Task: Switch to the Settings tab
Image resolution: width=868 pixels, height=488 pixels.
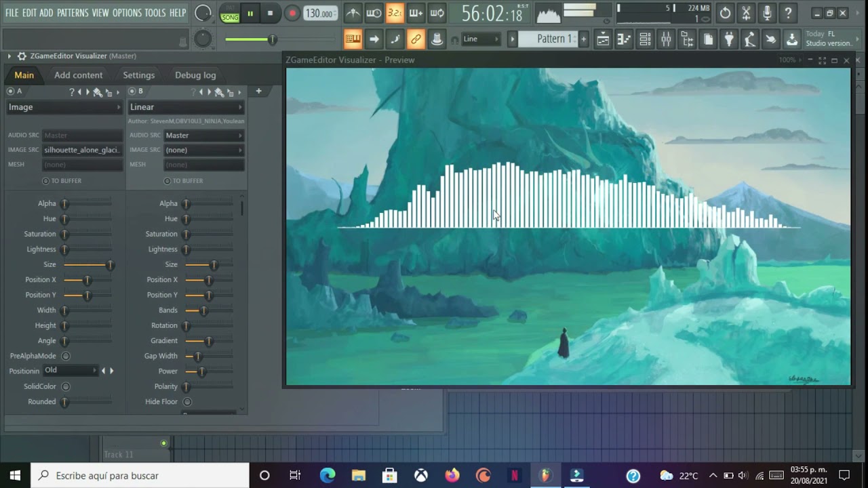Action: [x=139, y=75]
